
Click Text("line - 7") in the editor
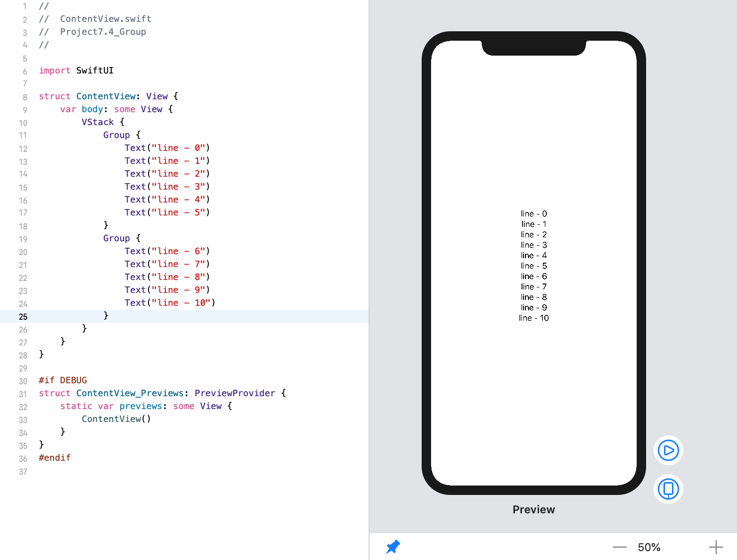(167, 264)
